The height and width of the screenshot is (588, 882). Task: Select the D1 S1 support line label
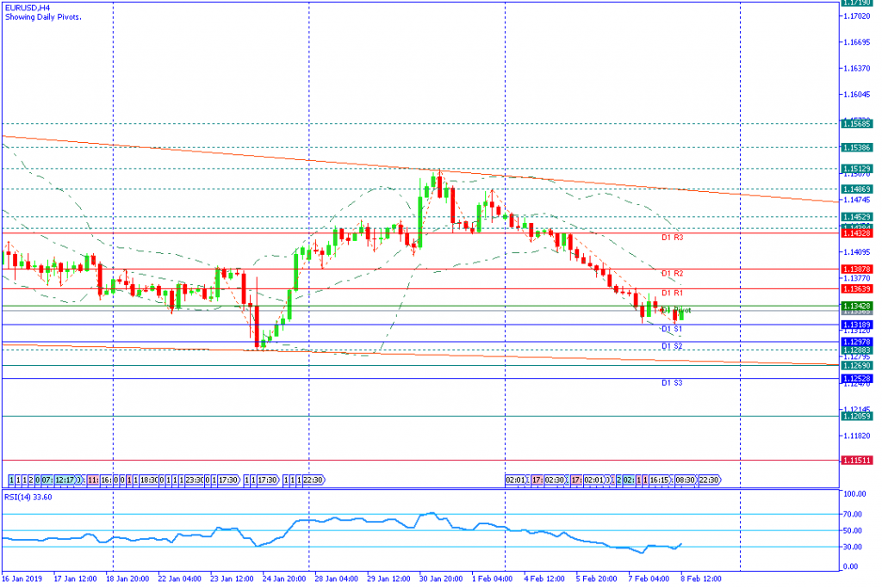[672, 329]
